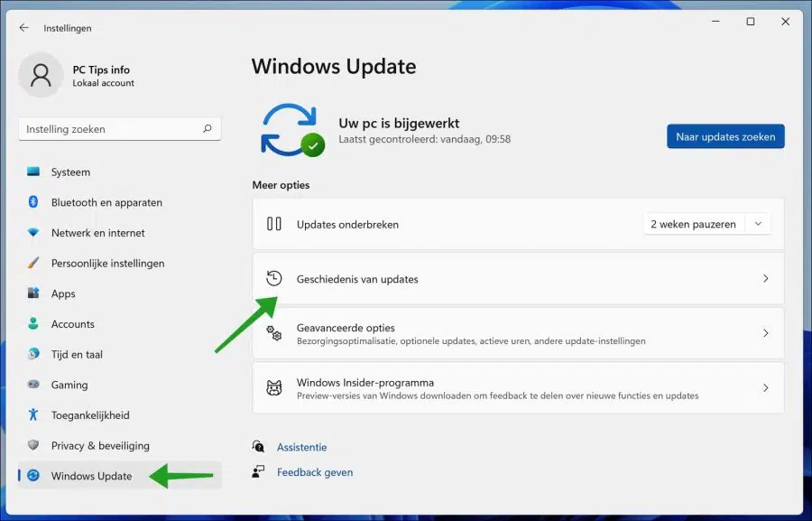The width and height of the screenshot is (812, 521).
Task: Open the Accounts category
Action: coord(120,324)
